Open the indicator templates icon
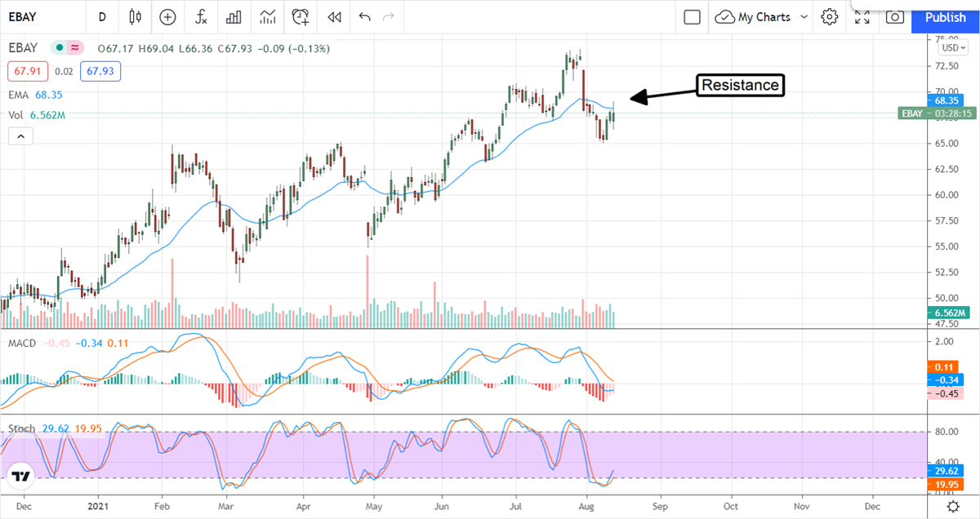 pos(267,16)
